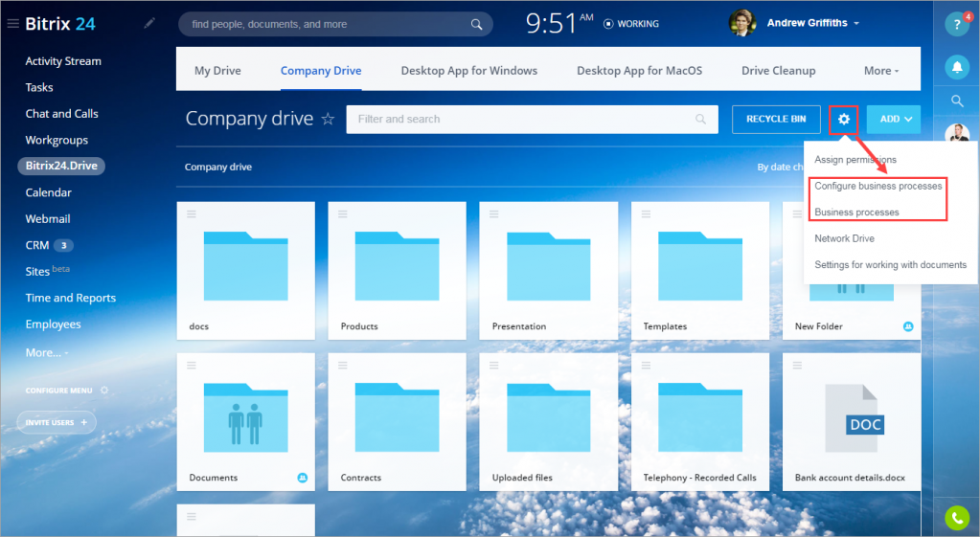
Task: Expand the More tab dropdown
Action: pos(881,71)
